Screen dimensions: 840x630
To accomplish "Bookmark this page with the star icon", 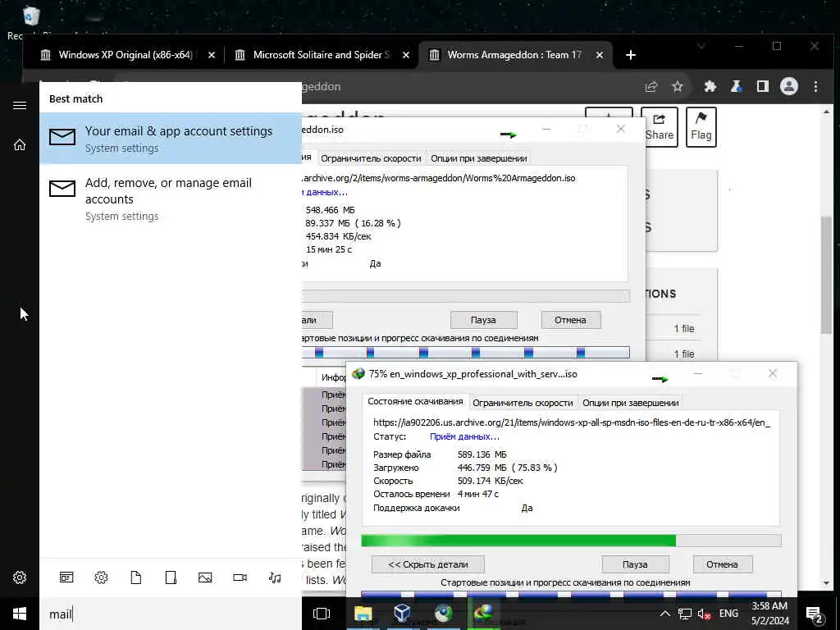I will (x=678, y=87).
